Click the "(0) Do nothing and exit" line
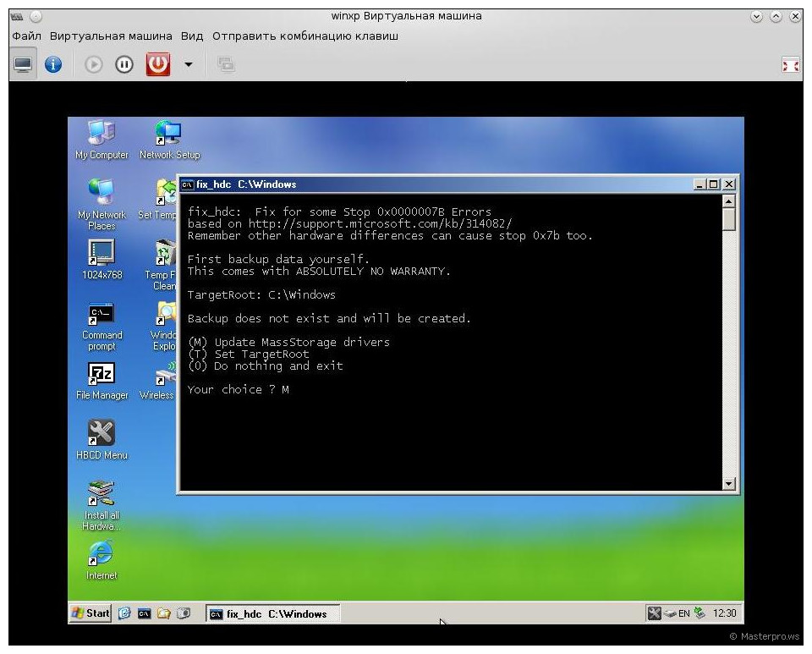Screen dimensions: 812x654 [265, 366]
